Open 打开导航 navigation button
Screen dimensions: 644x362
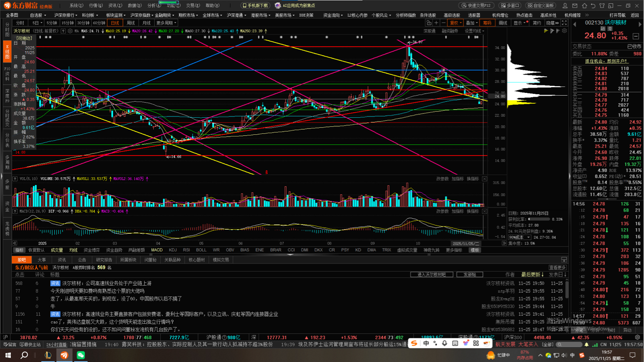[617, 15]
